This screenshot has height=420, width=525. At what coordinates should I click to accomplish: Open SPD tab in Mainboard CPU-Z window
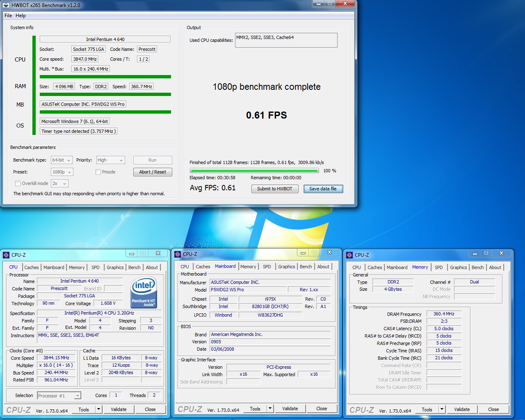click(x=267, y=266)
